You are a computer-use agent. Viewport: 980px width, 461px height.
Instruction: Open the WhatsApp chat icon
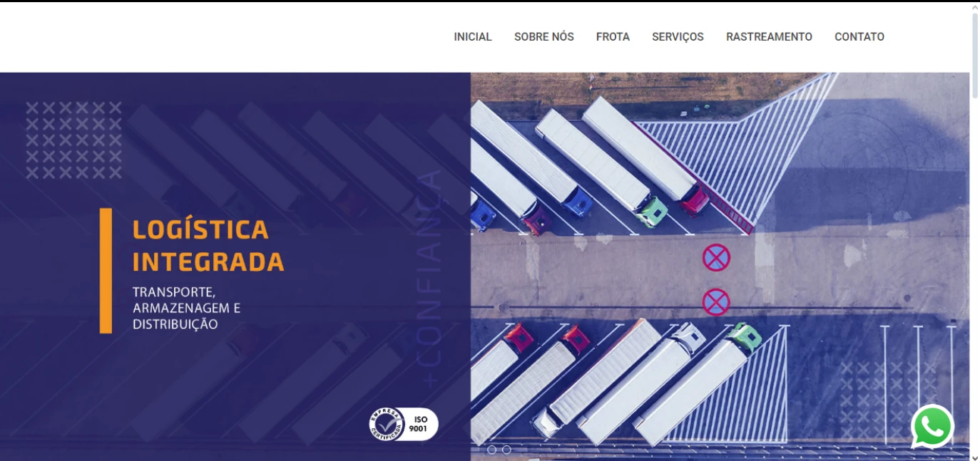coord(932,427)
